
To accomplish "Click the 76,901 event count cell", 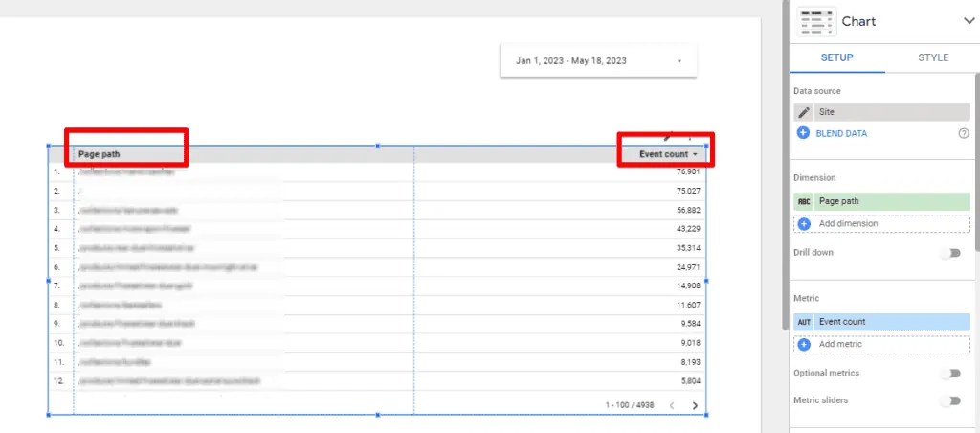I will click(x=688, y=171).
